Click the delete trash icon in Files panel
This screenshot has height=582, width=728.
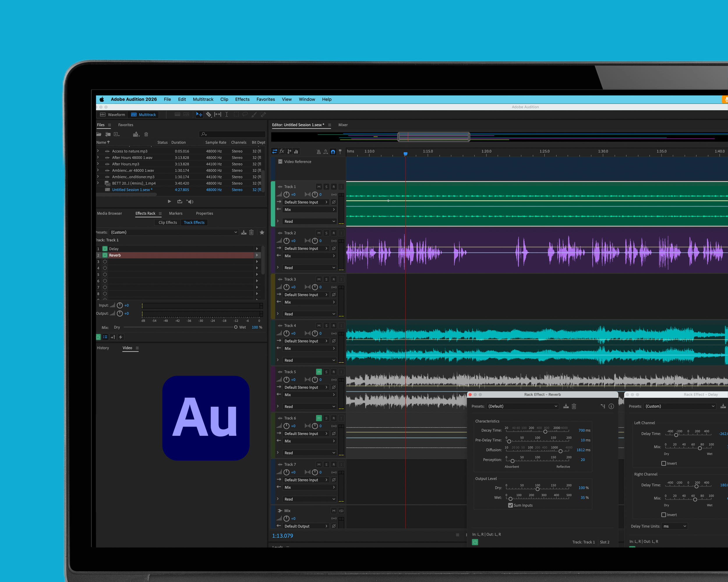tap(146, 134)
